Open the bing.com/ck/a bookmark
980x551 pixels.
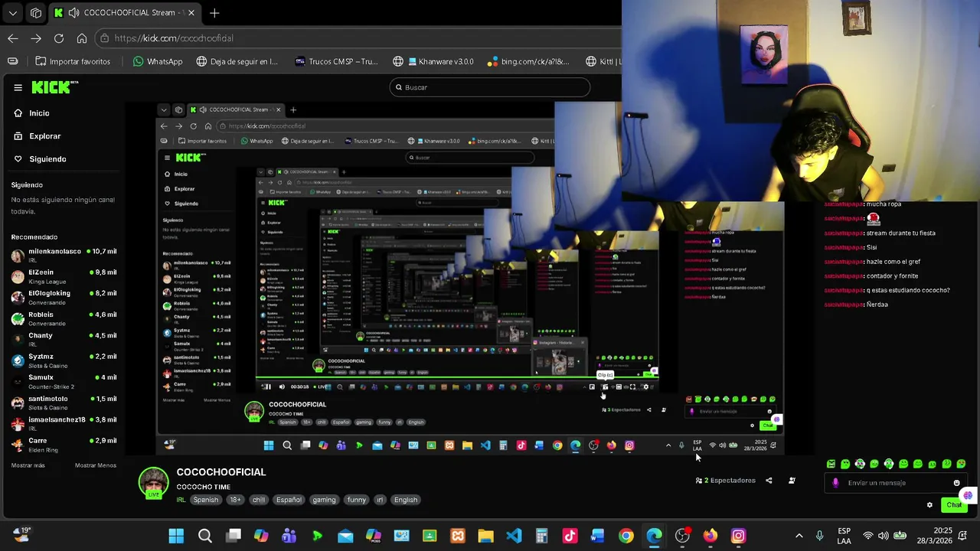528,61
